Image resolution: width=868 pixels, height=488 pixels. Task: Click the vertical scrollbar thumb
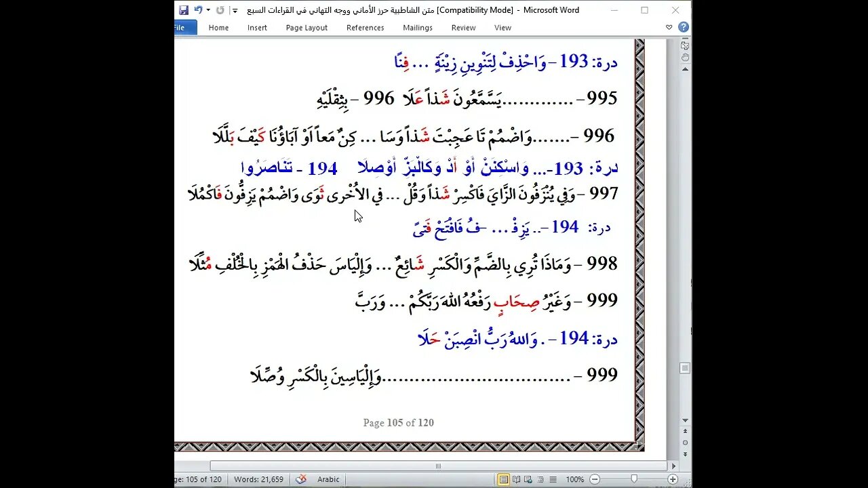[x=685, y=368]
